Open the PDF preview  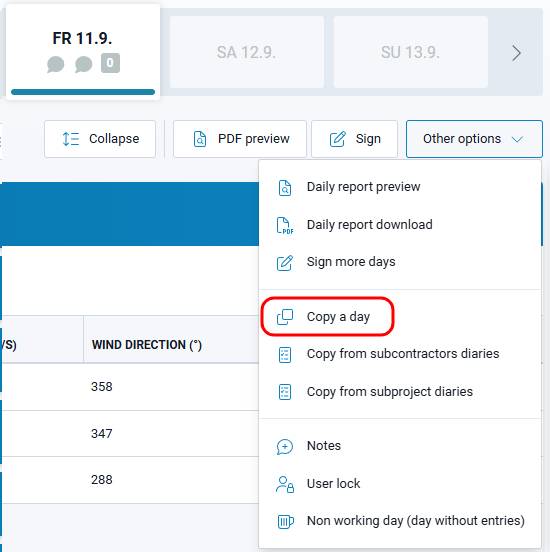click(240, 139)
